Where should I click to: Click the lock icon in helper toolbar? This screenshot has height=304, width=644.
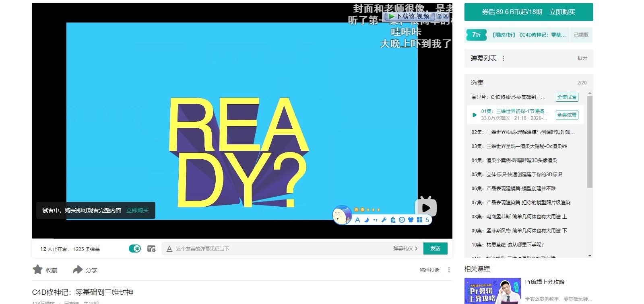(x=427, y=220)
